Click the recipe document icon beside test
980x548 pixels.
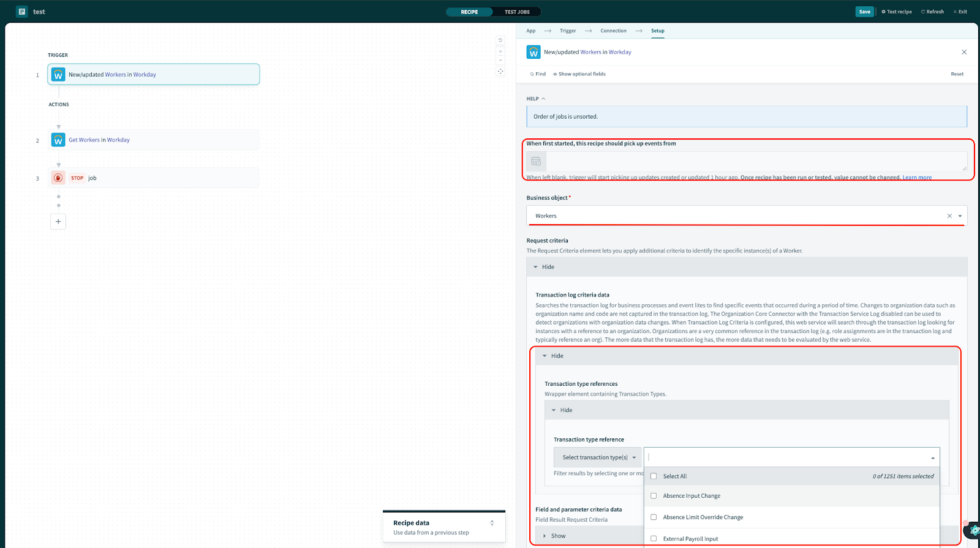click(x=22, y=12)
